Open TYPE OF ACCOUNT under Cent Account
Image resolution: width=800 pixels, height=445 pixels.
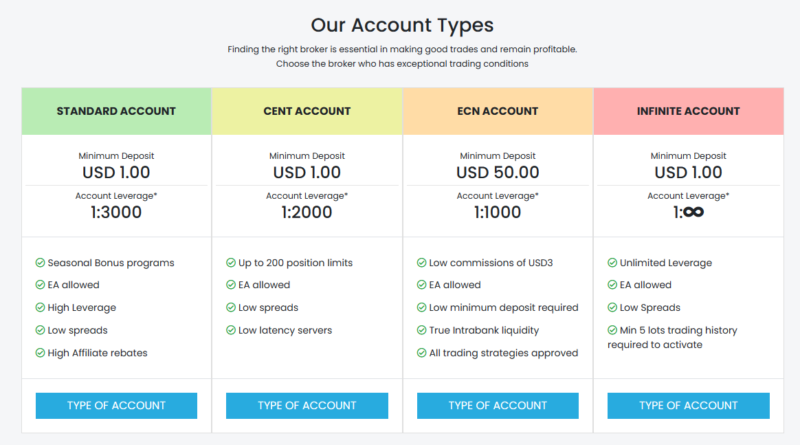click(x=307, y=406)
